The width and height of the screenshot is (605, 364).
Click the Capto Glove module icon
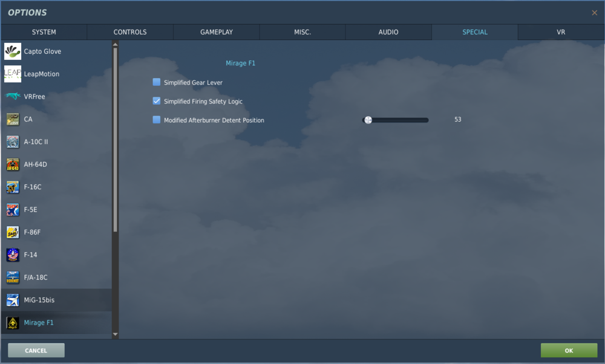click(x=12, y=51)
